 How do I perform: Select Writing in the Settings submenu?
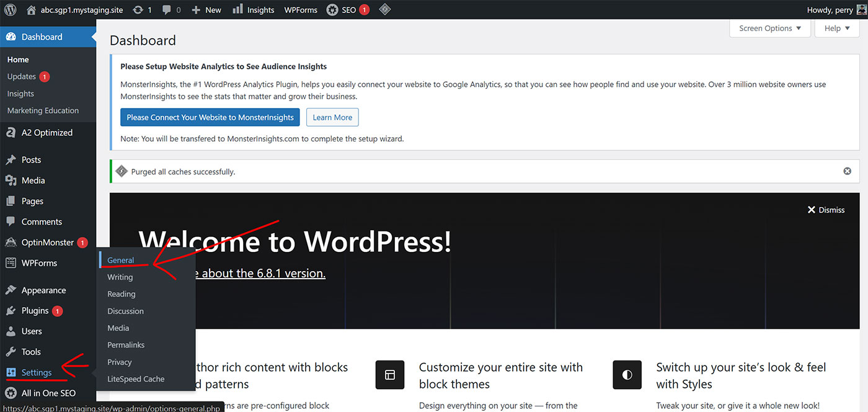click(x=120, y=277)
